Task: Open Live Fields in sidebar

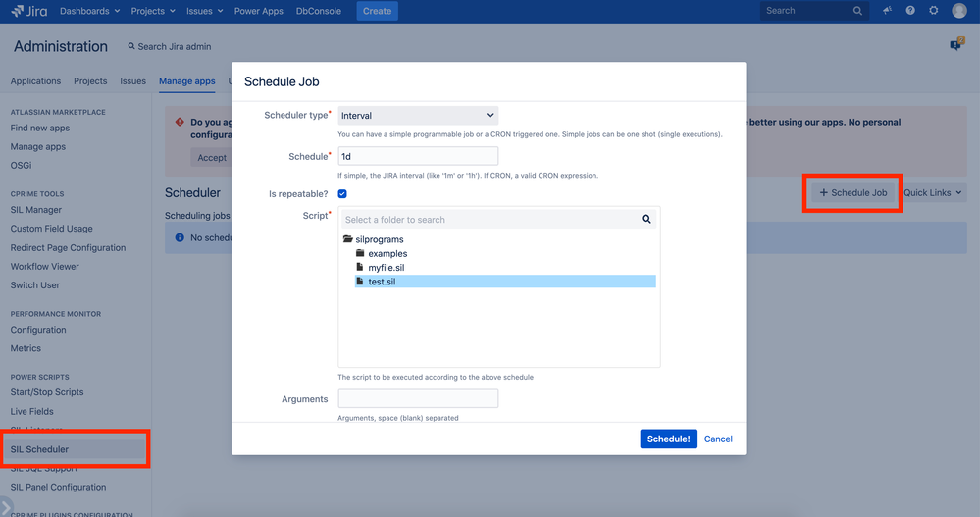Action: click(31, 411)
